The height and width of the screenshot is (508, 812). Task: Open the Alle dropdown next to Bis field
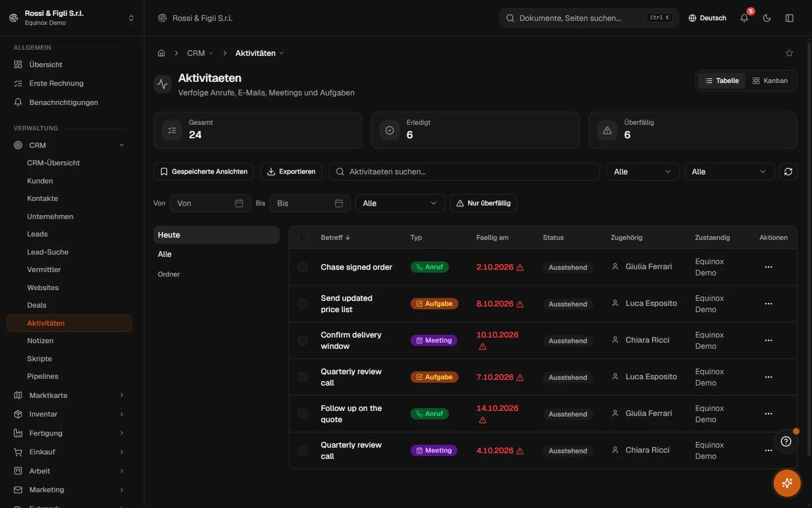400,203
